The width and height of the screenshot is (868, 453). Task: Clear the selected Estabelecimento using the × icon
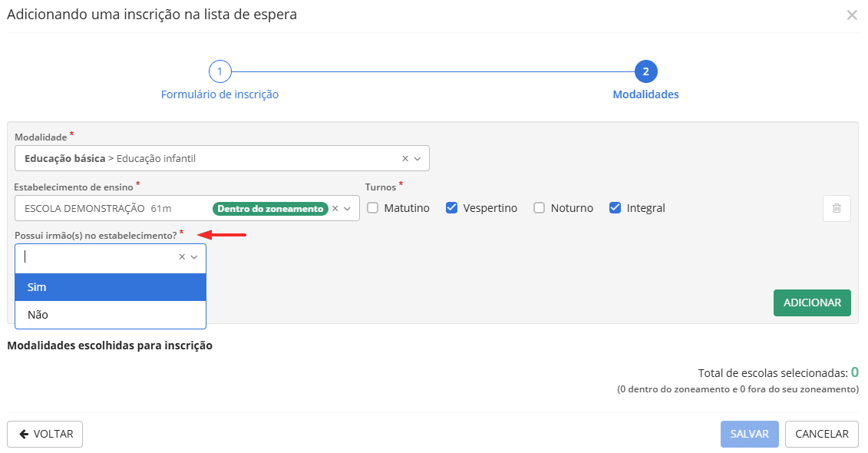click(x=335, y=208)
